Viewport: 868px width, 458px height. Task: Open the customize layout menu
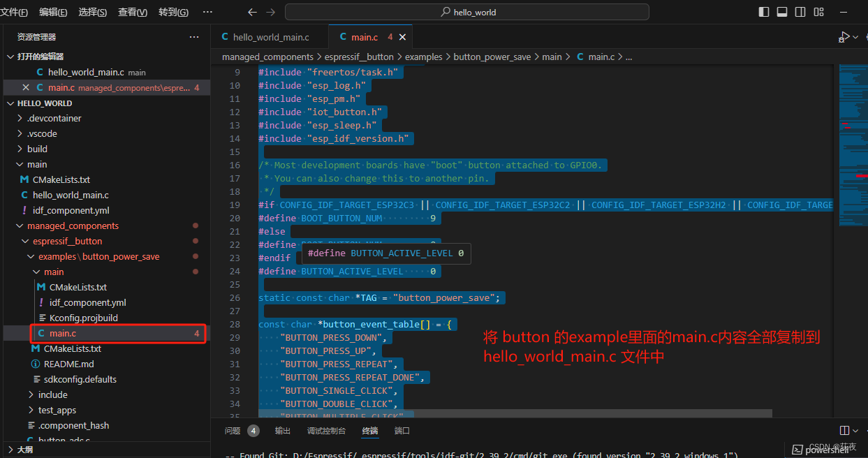click(x=818, y=11)
